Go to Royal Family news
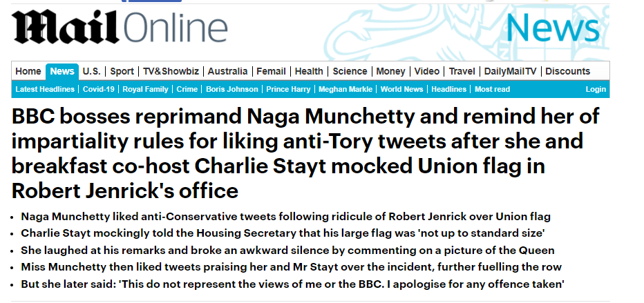The width and height of the screenshot is (644, 303). [146, 89]
